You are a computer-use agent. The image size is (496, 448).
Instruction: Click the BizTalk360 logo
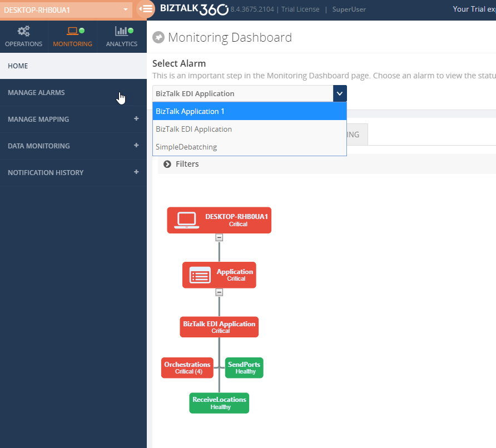(x=194, y=9)
